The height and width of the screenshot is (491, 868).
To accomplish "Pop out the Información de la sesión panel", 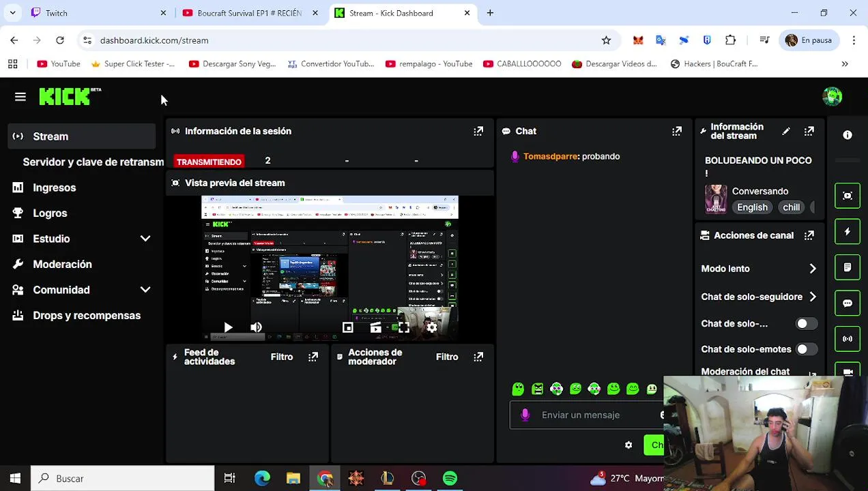I will [478, 131].
